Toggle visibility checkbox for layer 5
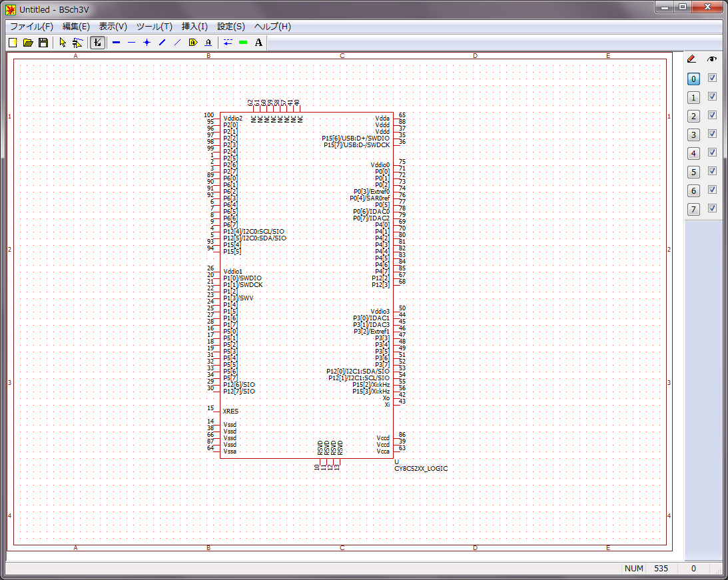 pyautogui.click(x=712, y=171)
